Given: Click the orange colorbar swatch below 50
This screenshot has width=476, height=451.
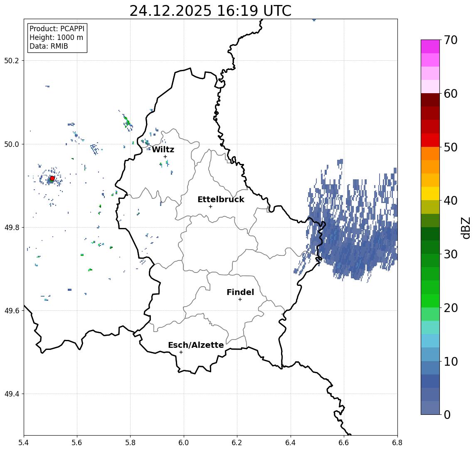Looking at the screenshot, I should coord(430,154).
